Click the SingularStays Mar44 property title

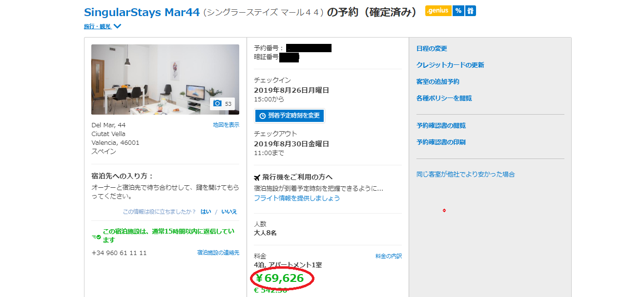142,12
